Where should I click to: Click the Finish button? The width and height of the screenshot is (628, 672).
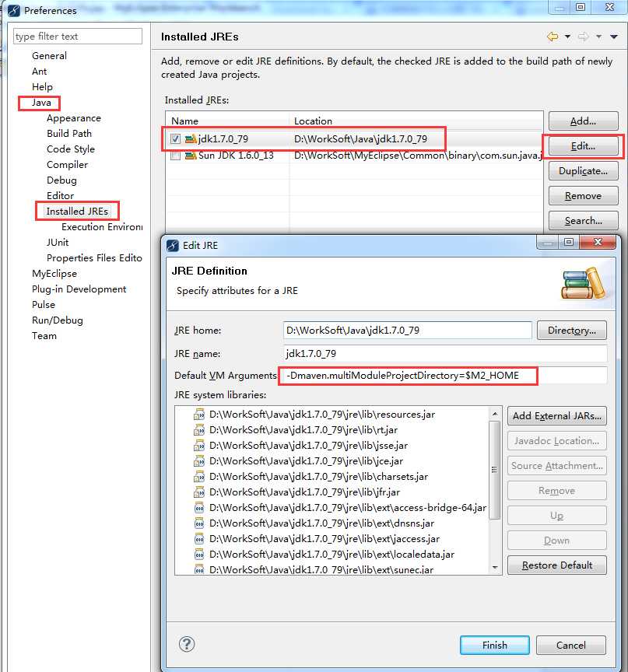pyautogui.click(x=495, y=645)
